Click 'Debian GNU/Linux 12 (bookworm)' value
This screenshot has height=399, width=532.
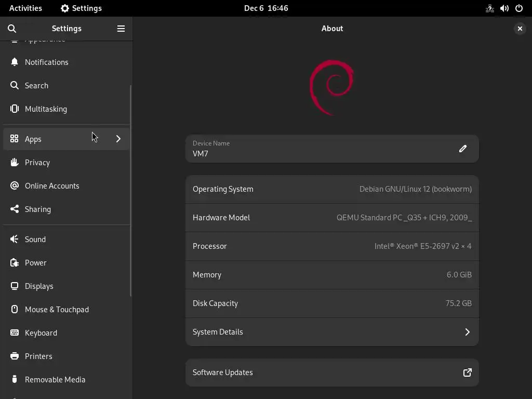pos(415,189)
